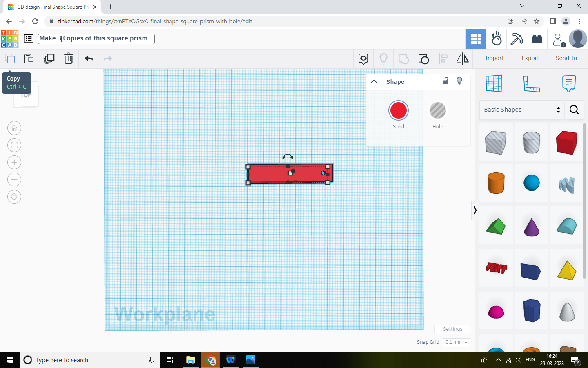Select the Delete trash icon
588x368 pixels.
click(69, 58)
